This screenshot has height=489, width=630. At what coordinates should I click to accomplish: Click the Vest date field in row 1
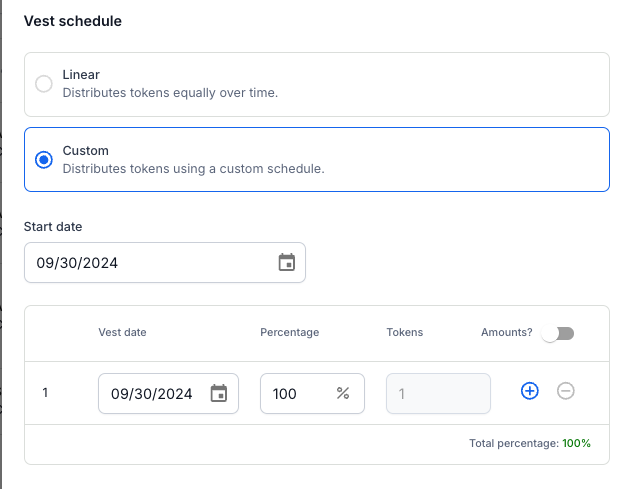pos(168,393)
